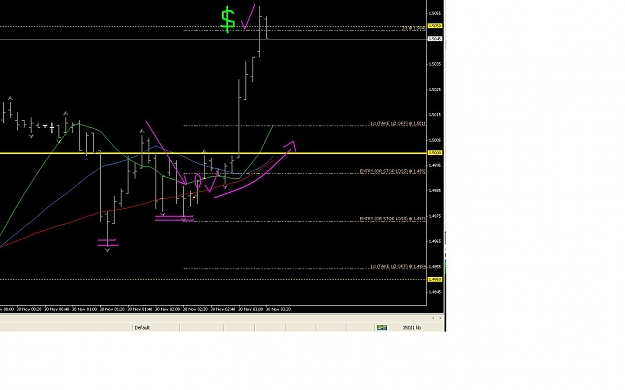Click the 1.4965 price scale value

click(x=434, y=241)
